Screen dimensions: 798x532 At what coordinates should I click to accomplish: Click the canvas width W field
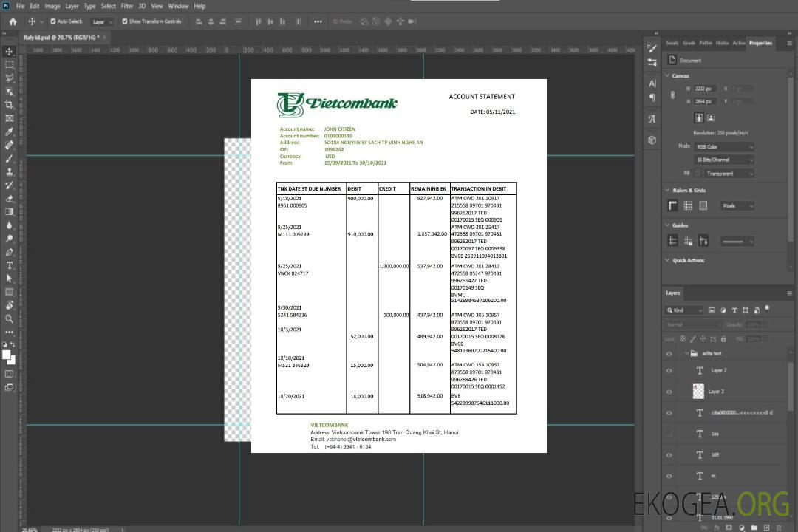(705, 89)
